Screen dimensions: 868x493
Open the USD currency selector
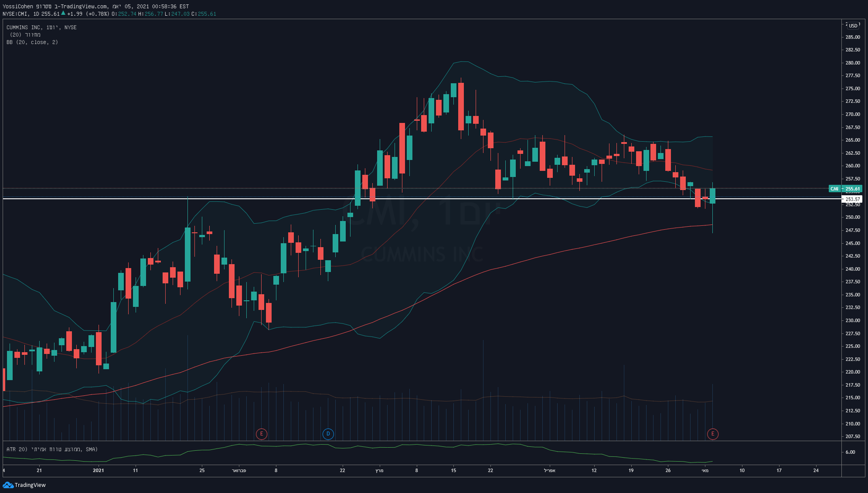(x=853, y=25)
